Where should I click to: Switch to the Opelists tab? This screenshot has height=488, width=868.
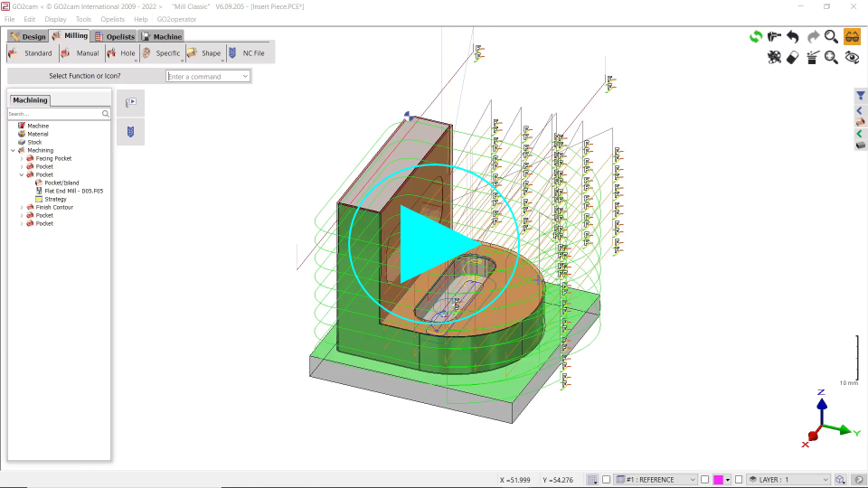pyautogui.click(x=114, y=36)
